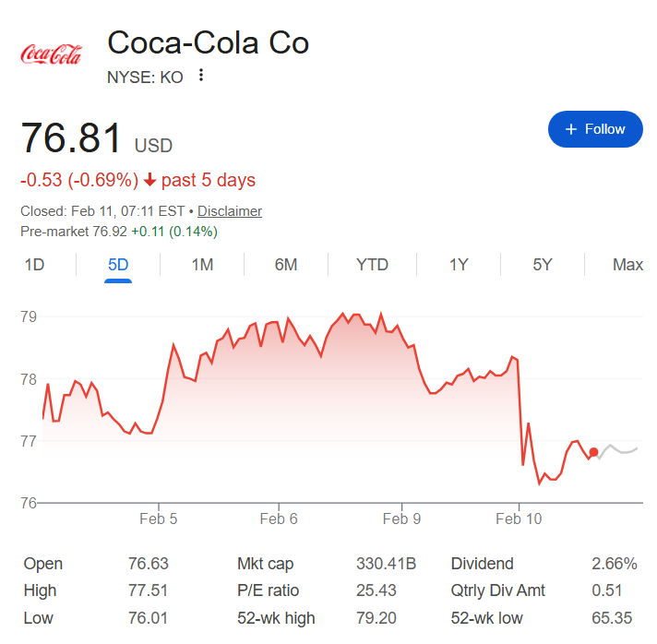Show the Max time range chart
Screen dimensions: 657x644
[x=627, y=265]
